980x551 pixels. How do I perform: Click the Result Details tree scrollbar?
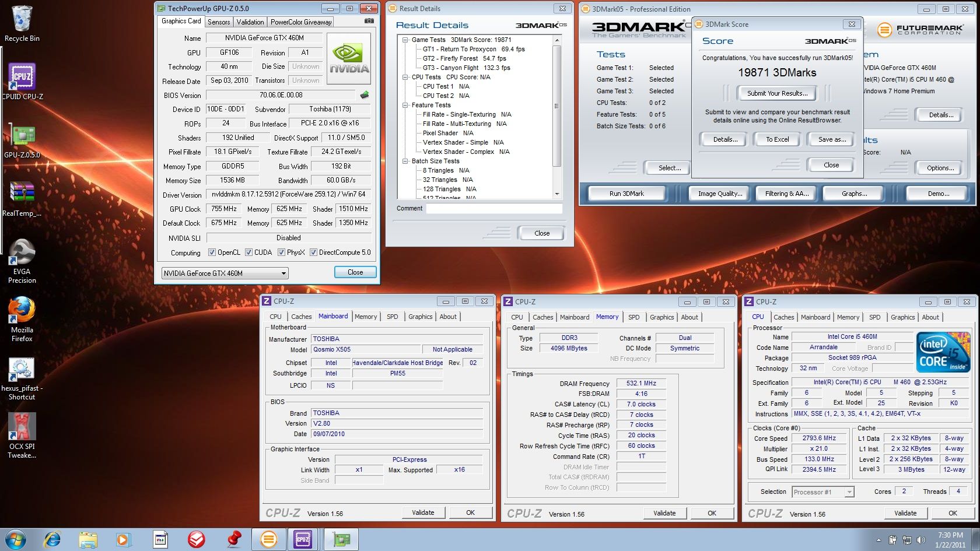tap(556, 106)
